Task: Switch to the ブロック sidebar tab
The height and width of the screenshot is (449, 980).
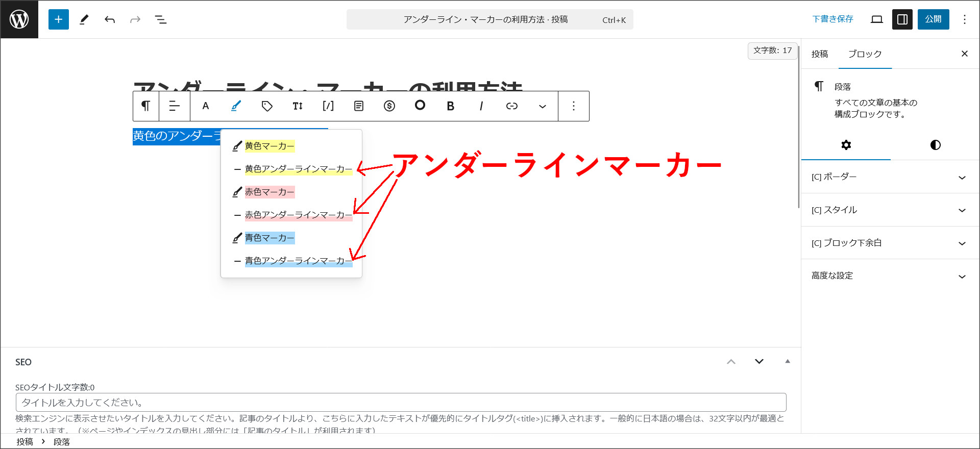Action: point(865,54)
